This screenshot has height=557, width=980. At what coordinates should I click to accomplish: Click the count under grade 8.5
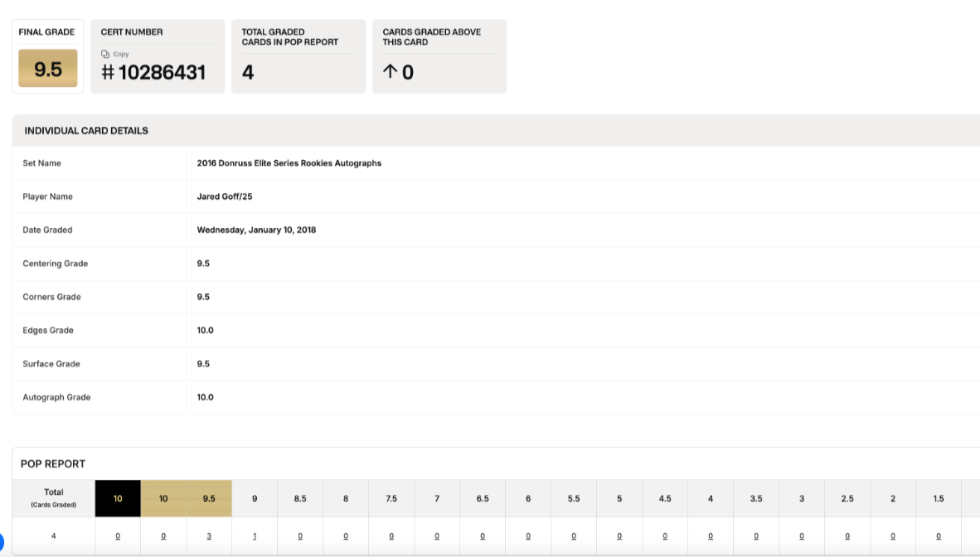click(300, 536)
